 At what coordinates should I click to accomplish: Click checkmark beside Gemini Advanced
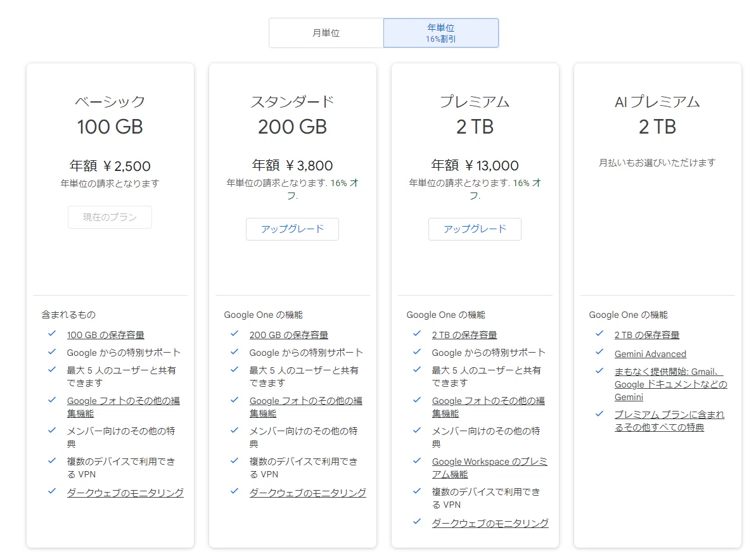click(599, 352)
